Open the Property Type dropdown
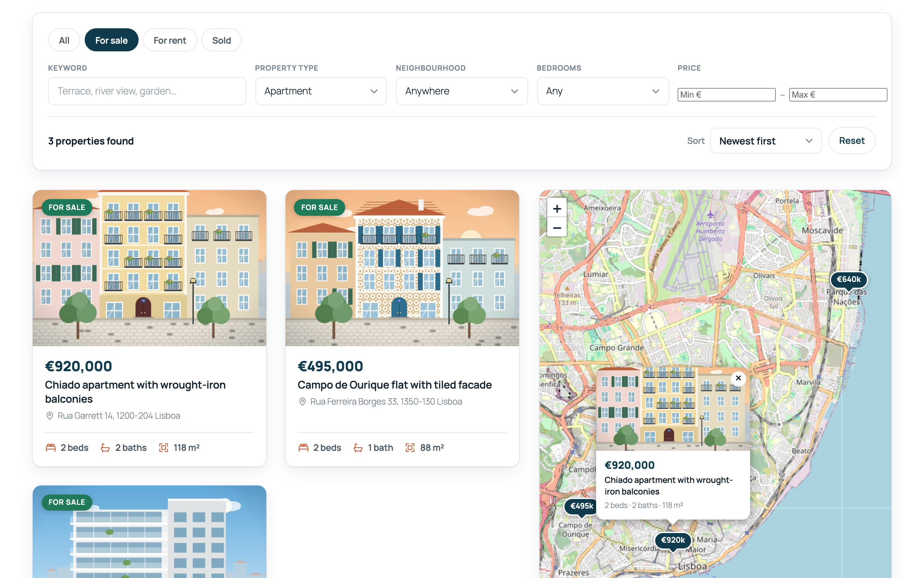The image size is (924, 578). click(321, 92)
